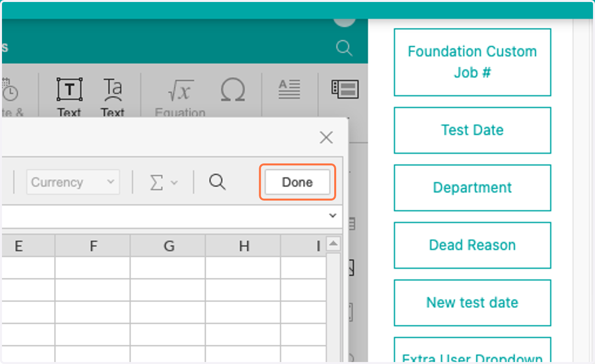Close the spreadsheet dialog with X
The image size is (595, 364).
(x=326, y=137)
